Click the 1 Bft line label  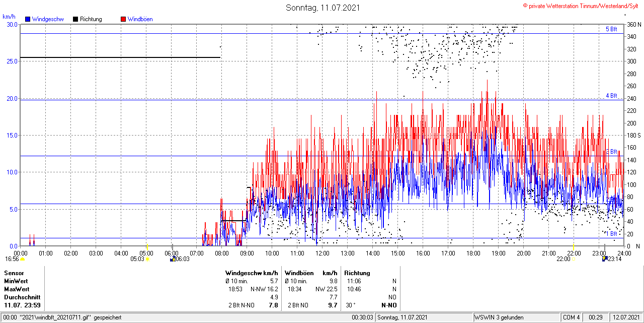pos(611,233)
